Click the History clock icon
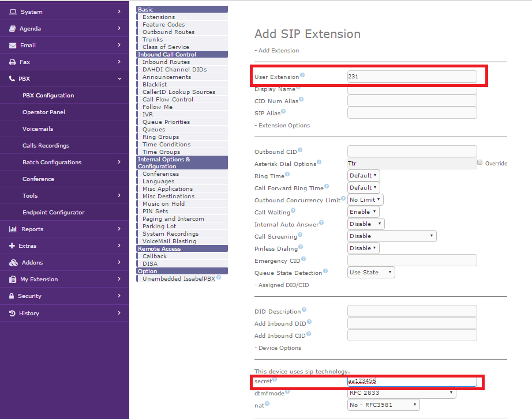Image resolution: width=532 pixels, height=419 pixels. pyautogui.click(x=13, y=313)
